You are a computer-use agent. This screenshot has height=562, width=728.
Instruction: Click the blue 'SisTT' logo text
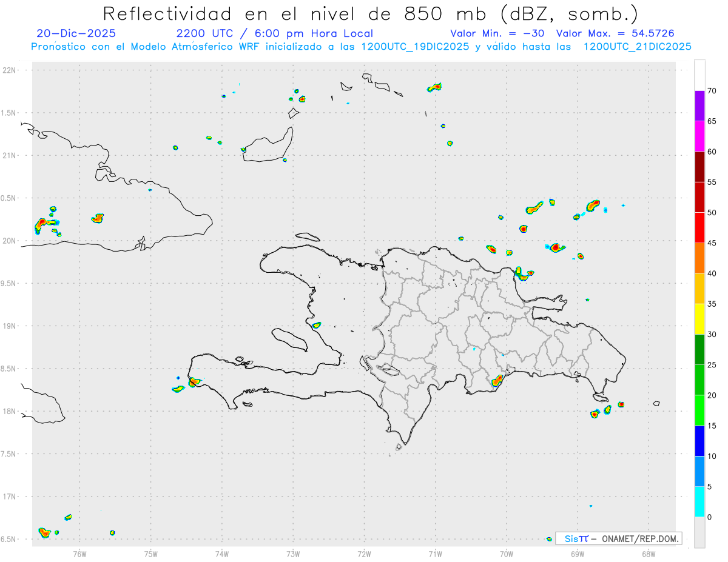[x=576, y=538]
